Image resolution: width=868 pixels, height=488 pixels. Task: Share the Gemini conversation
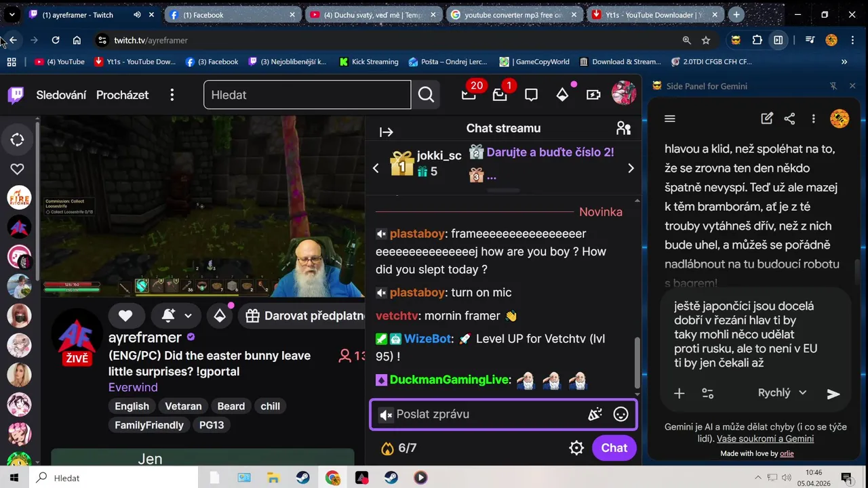[789, 119]
